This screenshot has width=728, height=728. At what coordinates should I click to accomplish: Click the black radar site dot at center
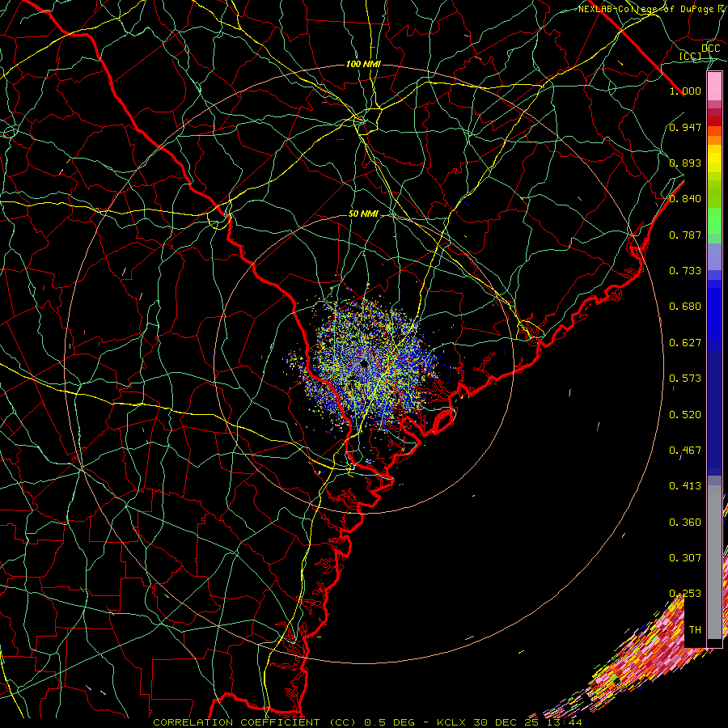pyautogui.click(x=364, y=364)
